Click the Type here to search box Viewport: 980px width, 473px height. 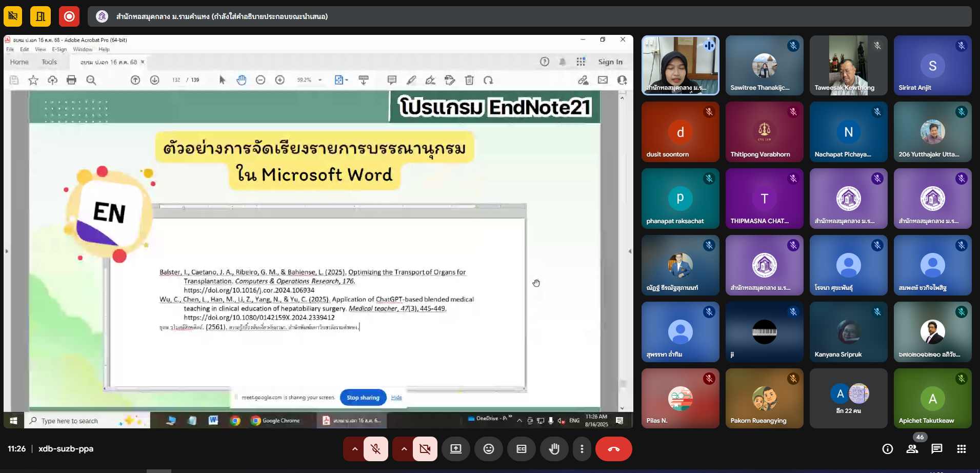click(87, 421)
